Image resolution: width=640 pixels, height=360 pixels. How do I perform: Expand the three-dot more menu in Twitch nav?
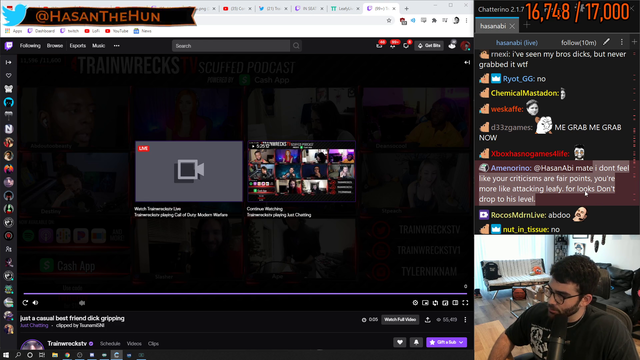[x=117, y=46]
